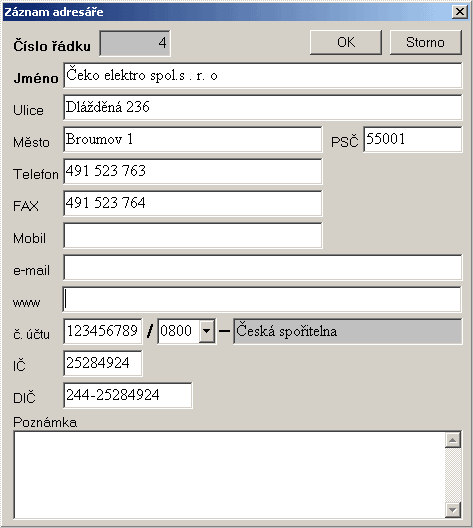Cancel the dialog with Storno

point(426,42)
